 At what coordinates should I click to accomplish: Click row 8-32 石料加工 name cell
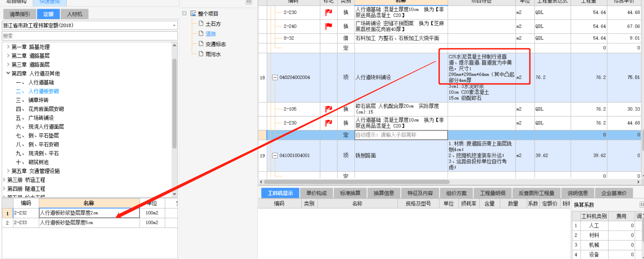401,38
